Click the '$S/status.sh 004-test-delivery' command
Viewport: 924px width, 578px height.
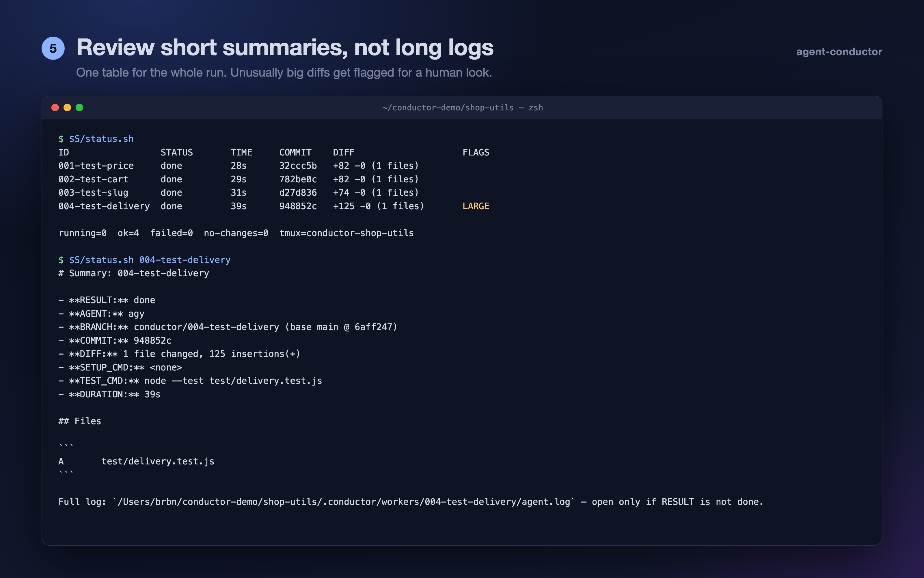pos(144,260)
